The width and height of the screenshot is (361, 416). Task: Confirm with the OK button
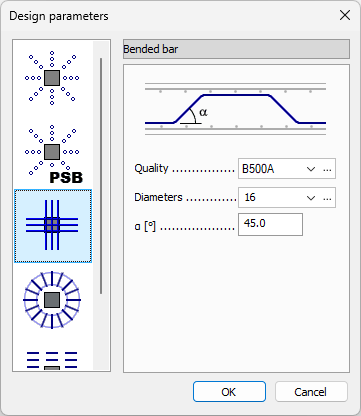(229, 392)
